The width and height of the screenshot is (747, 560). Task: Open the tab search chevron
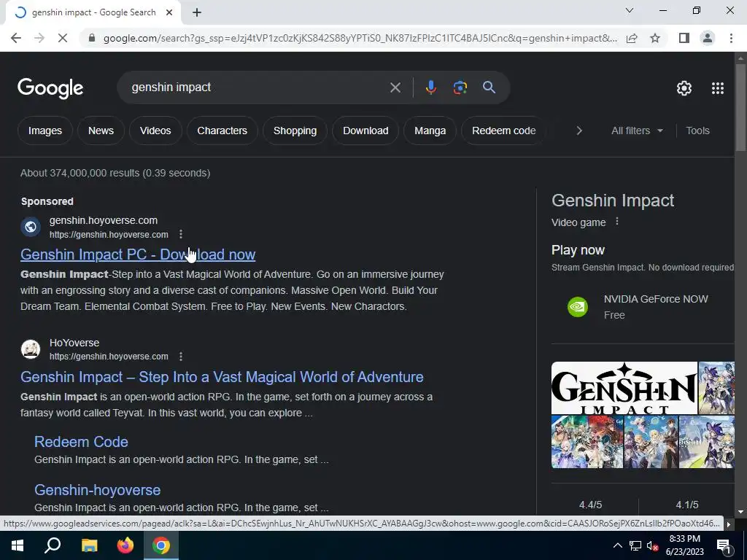630,10
